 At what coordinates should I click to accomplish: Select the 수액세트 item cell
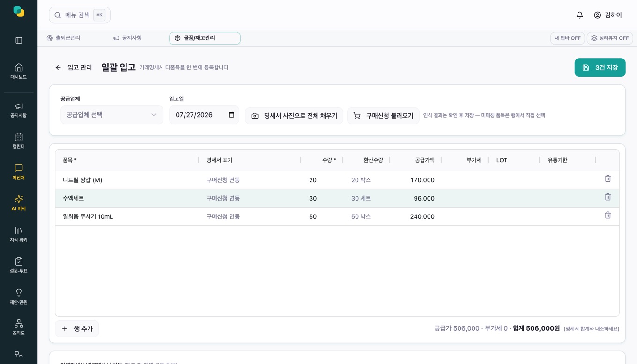pos(126,198)
